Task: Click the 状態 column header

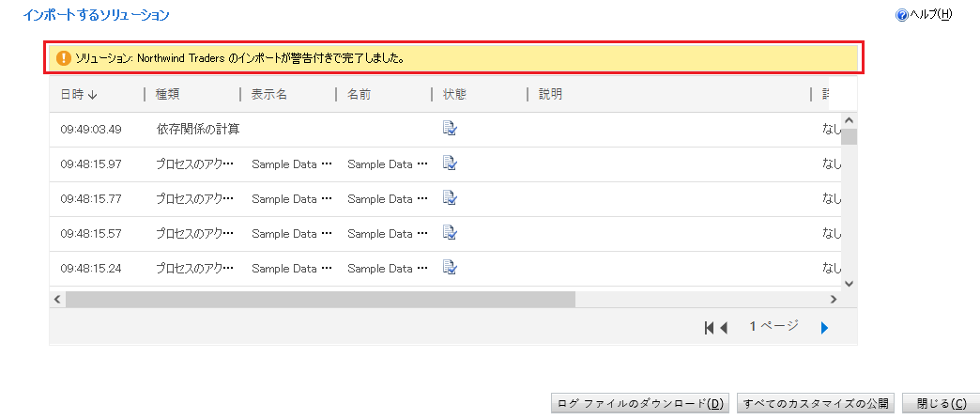Action: coord(455,95)
